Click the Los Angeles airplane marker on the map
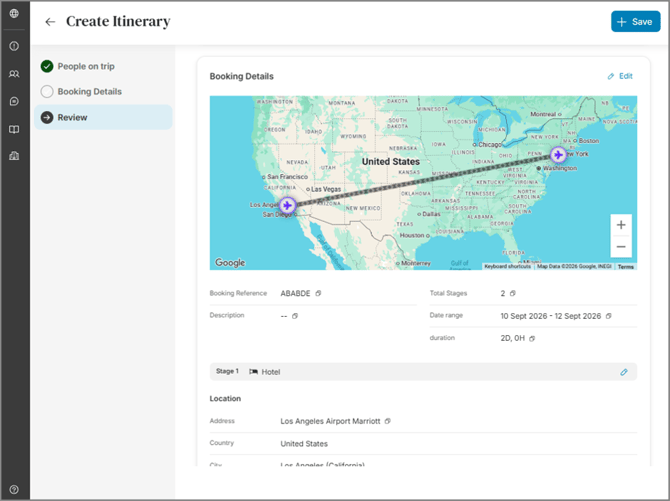The image size is (670, 501). tap(288, 206)
